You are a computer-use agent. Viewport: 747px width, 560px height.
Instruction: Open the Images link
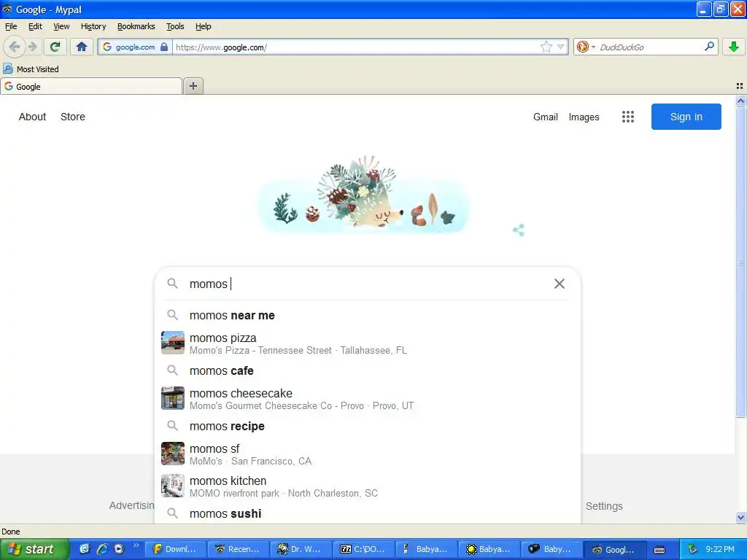pos(584,117)
